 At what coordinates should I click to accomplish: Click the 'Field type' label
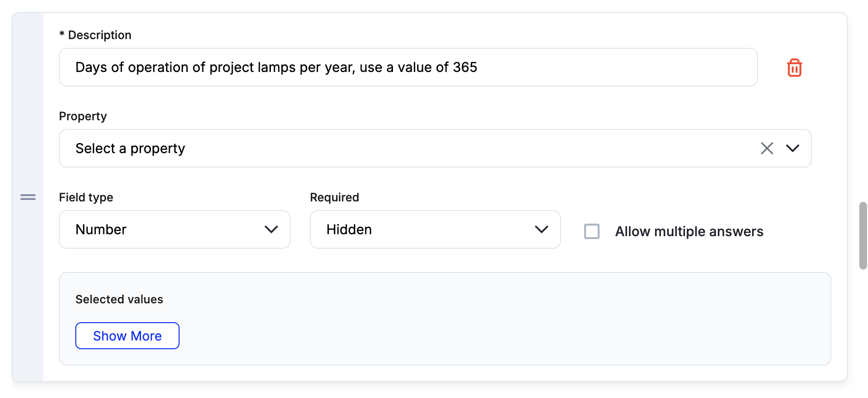(x=86, y=198)
